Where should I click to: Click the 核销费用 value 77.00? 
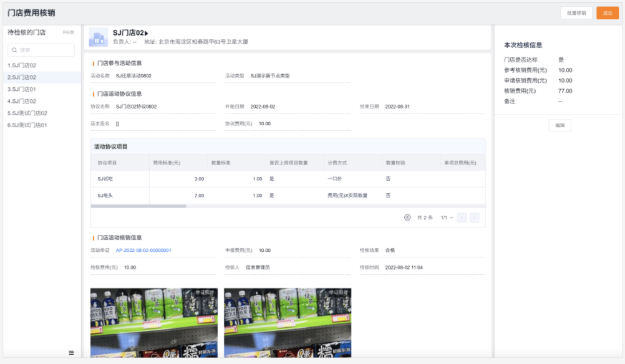tap(565, 91)
